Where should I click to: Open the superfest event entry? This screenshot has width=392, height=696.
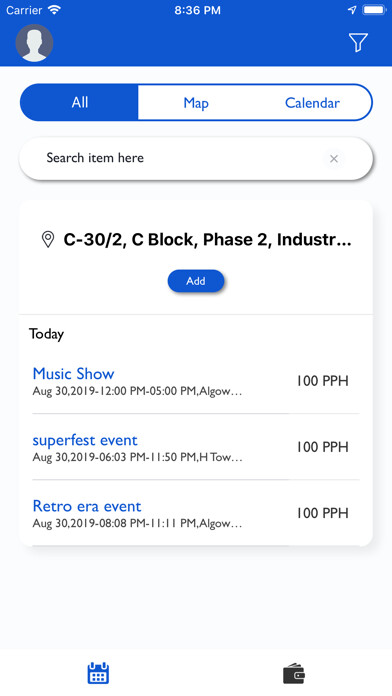pyautogui.click(x=196, y=447)
